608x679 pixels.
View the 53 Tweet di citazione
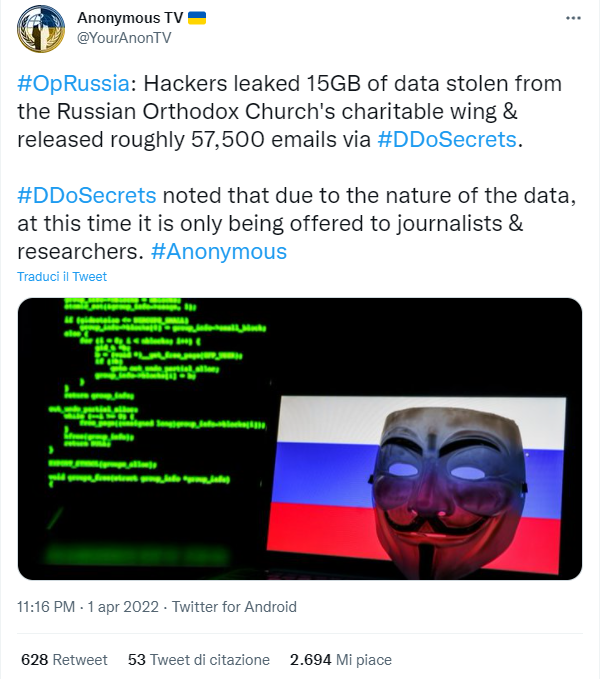[199, 660]
